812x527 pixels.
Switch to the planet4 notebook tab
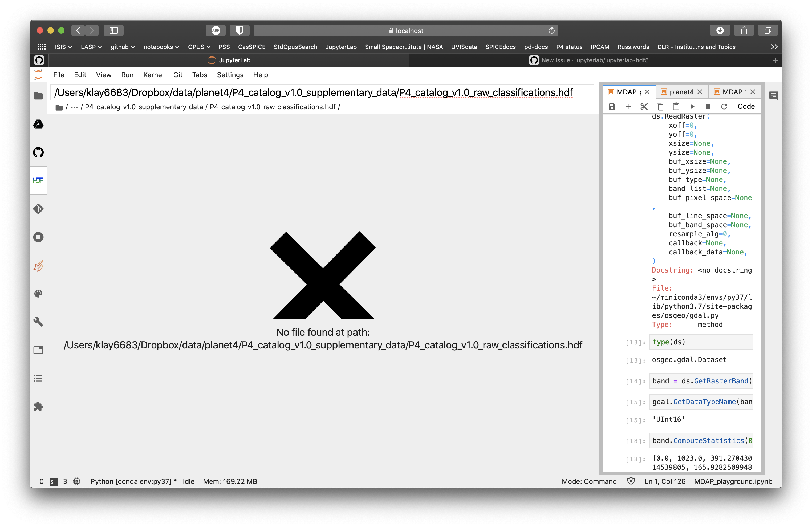tap(681, 92)
